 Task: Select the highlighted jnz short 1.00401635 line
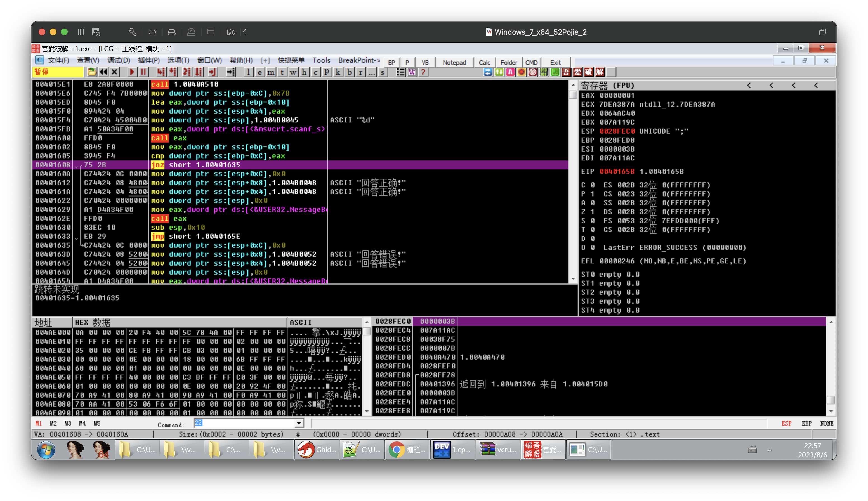(x=300, y=165)
